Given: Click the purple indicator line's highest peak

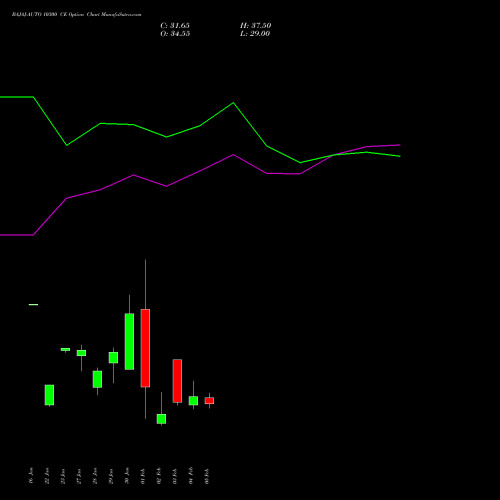Looking at the screenshot, I should tap(400, 145).
